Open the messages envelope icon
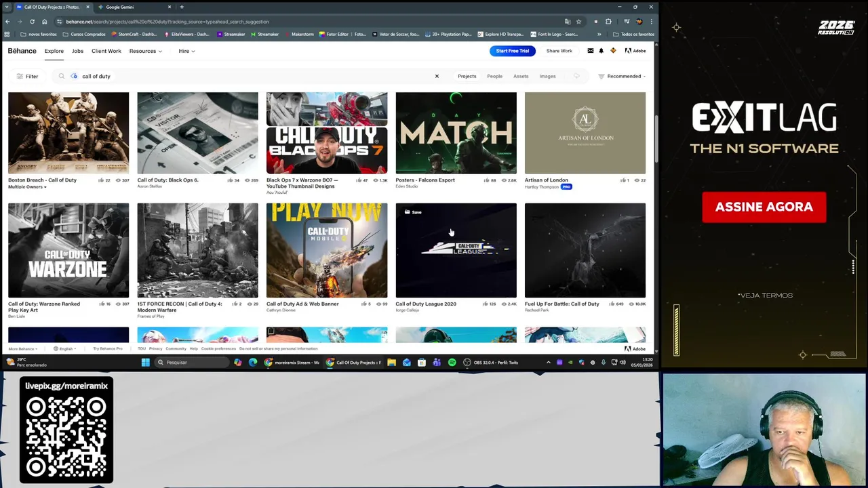Screen dimensions: 868x488 (590, 51)
